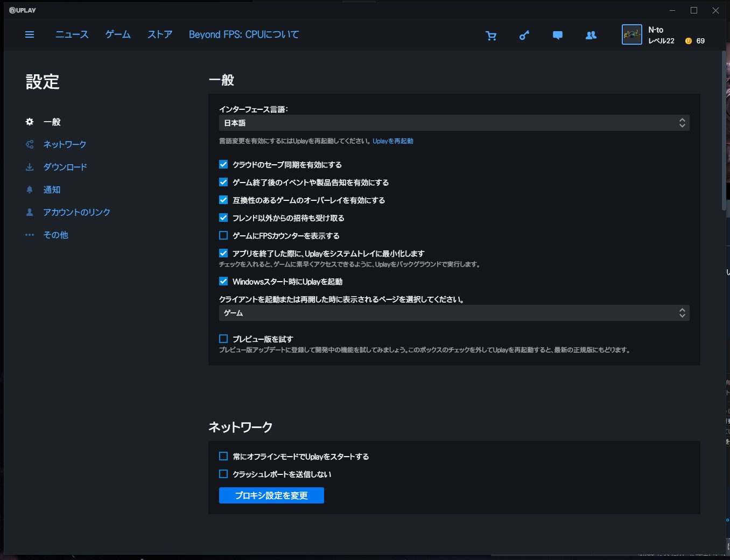
Task: Click the vertical scrollbar thumb
Action: [724, 130]
